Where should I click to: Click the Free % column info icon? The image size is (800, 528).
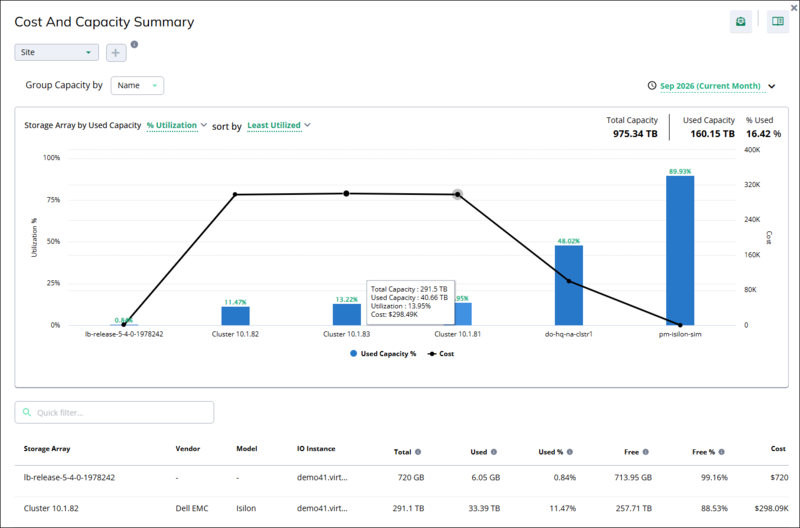point(721,452)
